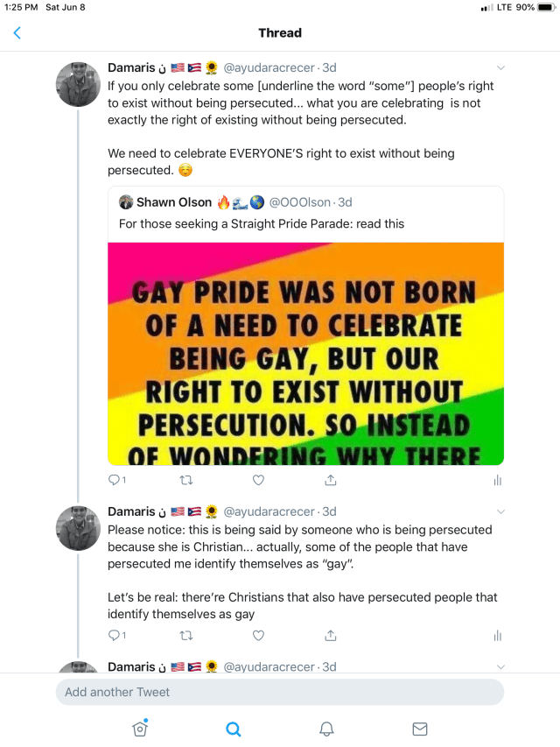Reply to the second Damaris tweet
560x747 pixels.
pos(114,635)
